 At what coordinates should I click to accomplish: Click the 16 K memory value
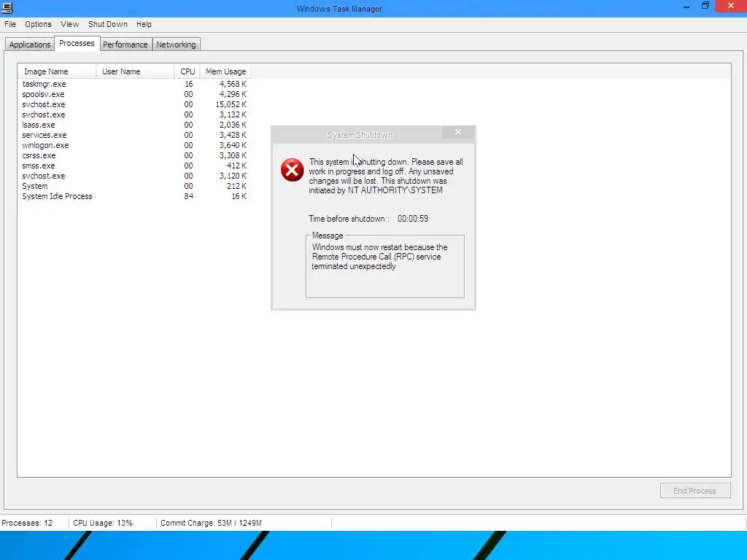click(x=239, y=197)
